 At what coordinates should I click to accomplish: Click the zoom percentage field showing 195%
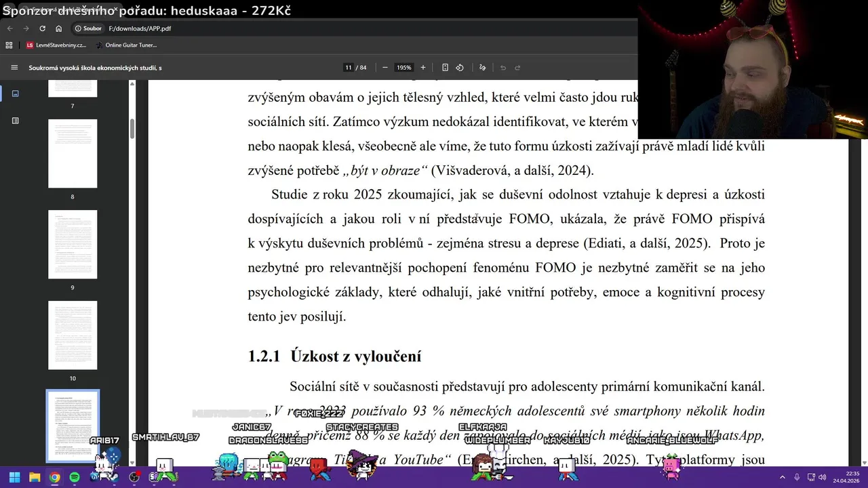point(404,68)
